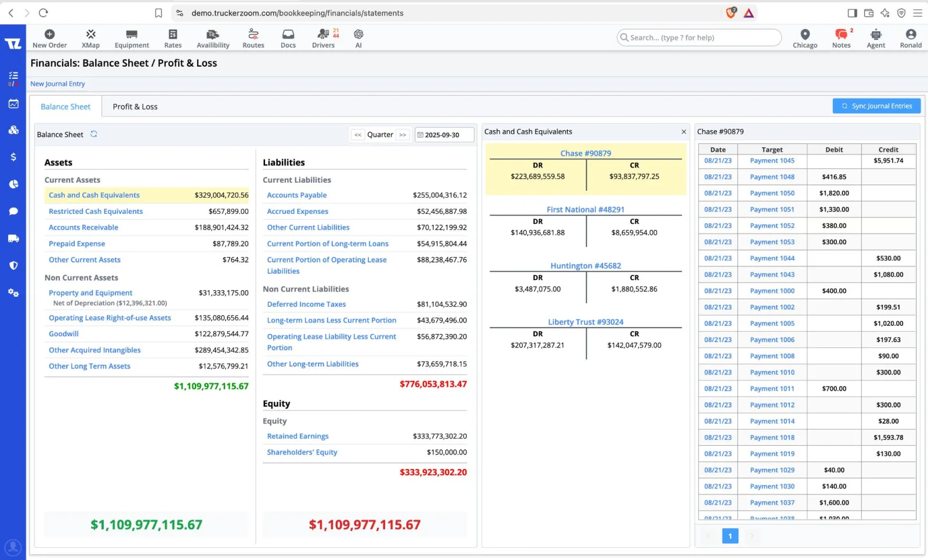Go to the next quarter
928x560 pixels.
click(x=403, y=134)
